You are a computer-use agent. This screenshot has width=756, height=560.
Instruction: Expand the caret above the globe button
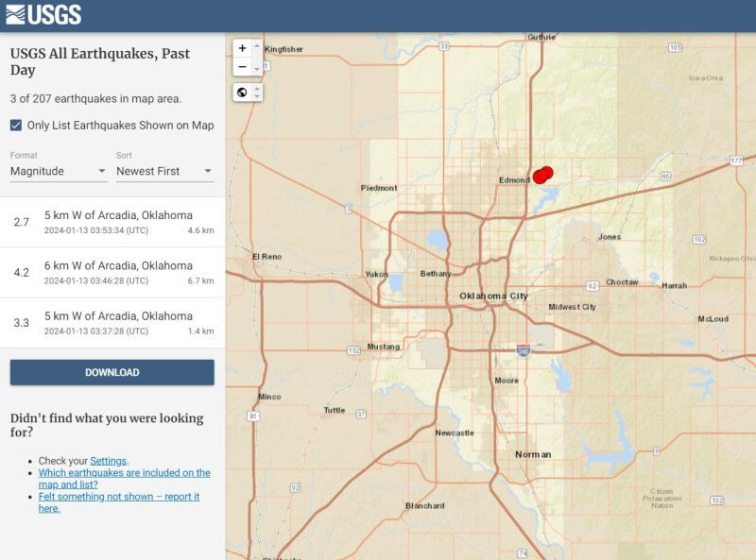[257, 88]
